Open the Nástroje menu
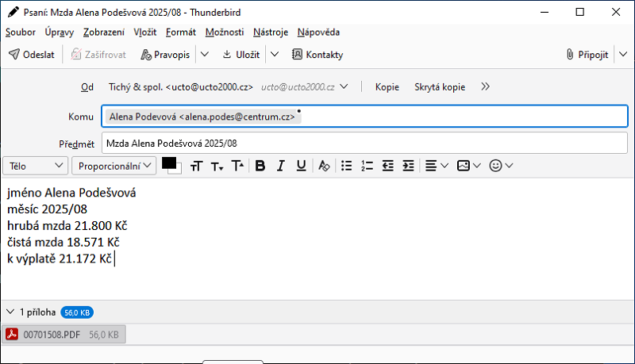 [270, 33]
